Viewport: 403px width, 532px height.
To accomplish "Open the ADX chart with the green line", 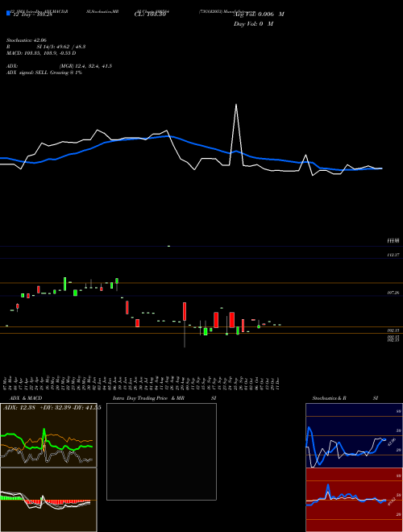I will point(48,435).
